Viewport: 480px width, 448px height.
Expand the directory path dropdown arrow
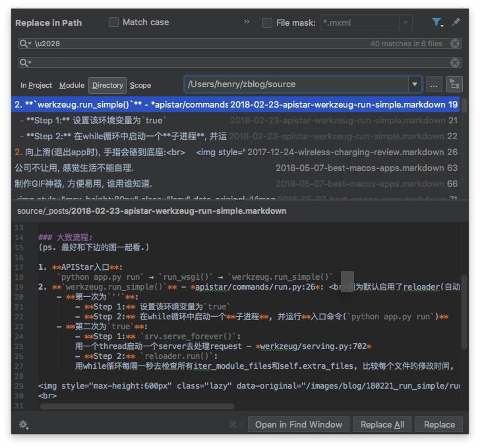click(414, 84)
